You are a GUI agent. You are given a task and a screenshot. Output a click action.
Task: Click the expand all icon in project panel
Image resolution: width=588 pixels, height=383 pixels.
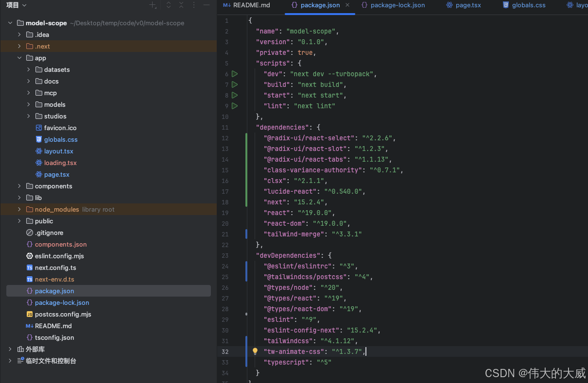[169, 5]
